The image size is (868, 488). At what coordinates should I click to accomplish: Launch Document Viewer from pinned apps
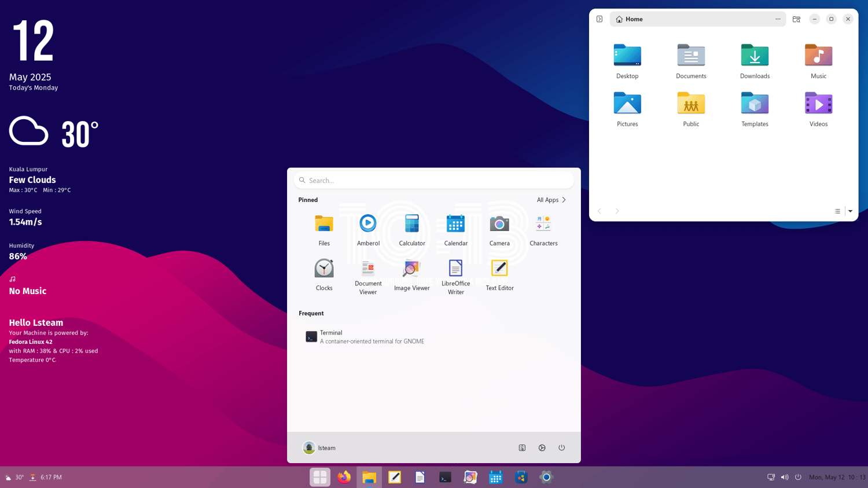click(368, 277)
